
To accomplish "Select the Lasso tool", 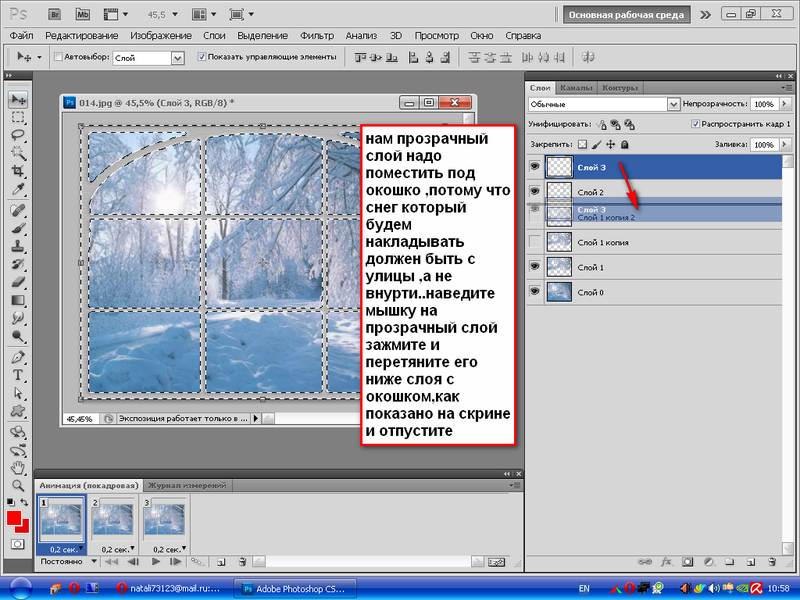I will pos(18,135).
